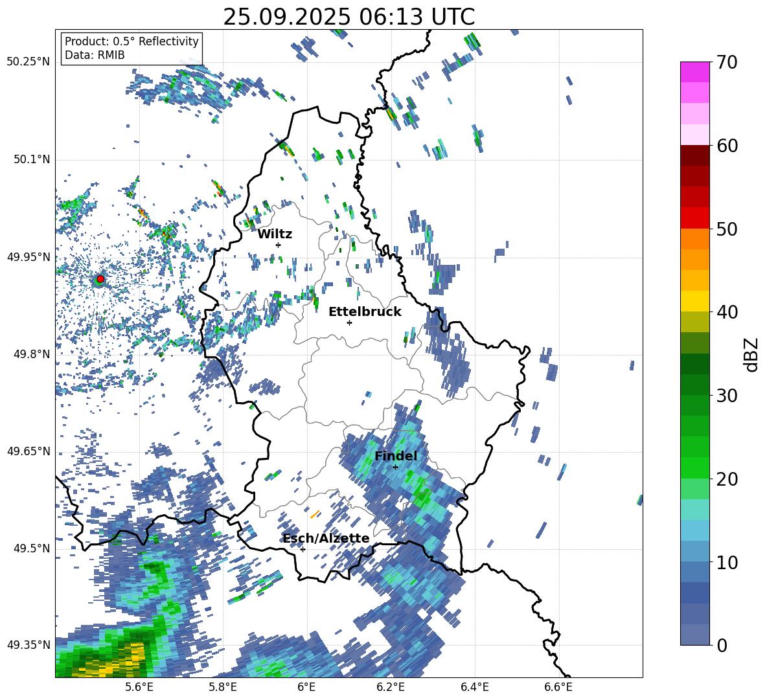Click the Ettelbruck city label

pos(365,312)
